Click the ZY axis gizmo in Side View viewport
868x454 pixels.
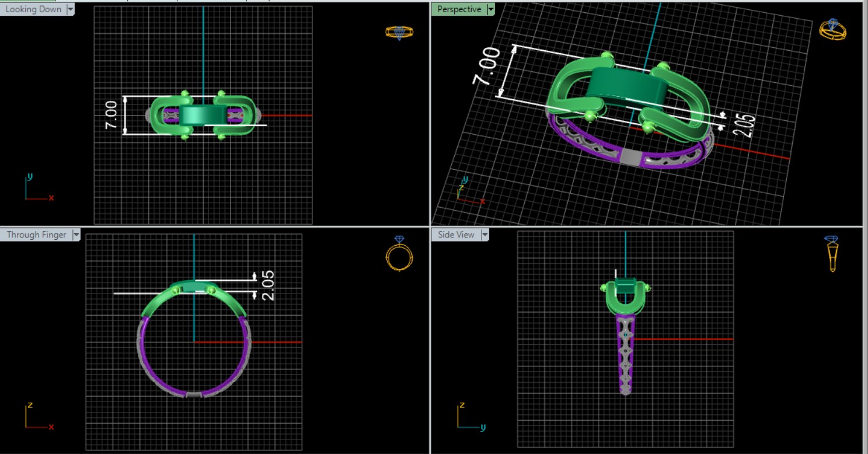(469, 417)
